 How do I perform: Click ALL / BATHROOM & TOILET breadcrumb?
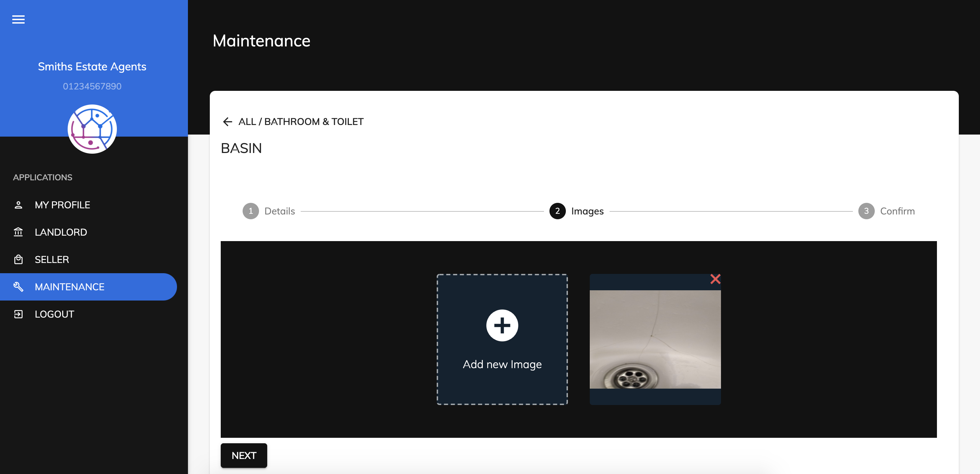tap(301, 122)
